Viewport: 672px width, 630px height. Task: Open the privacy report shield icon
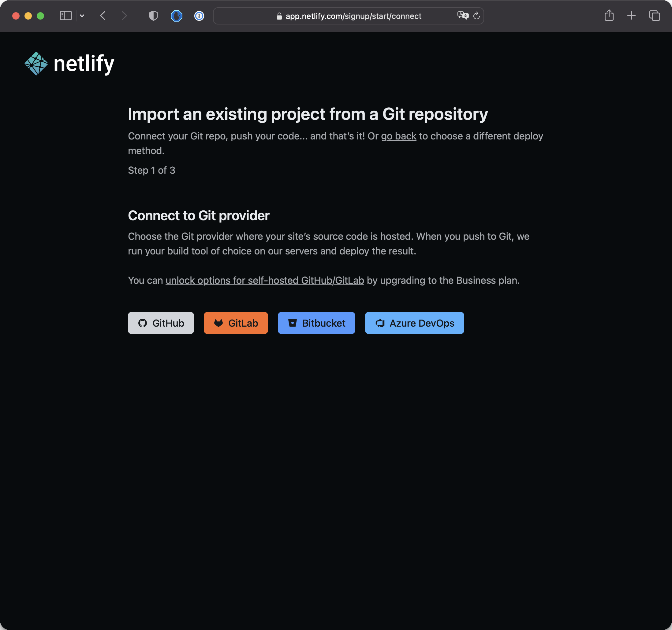pyautogui.click(x=154, y=16)
